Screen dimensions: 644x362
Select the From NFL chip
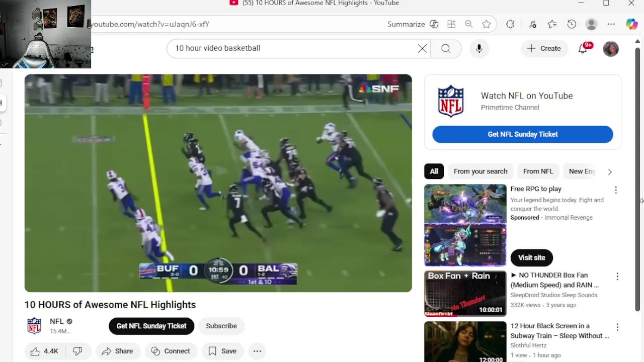[x=538, y=171]
